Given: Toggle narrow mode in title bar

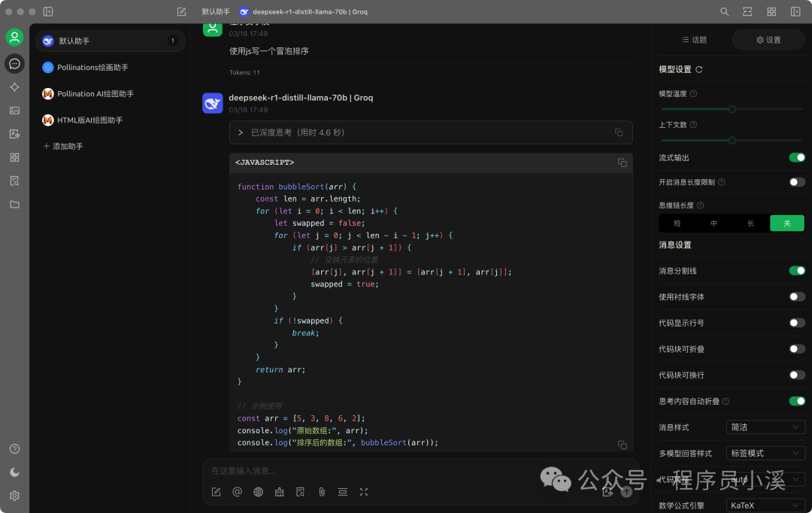Looking at the screenshot, I should coord(748,11).
